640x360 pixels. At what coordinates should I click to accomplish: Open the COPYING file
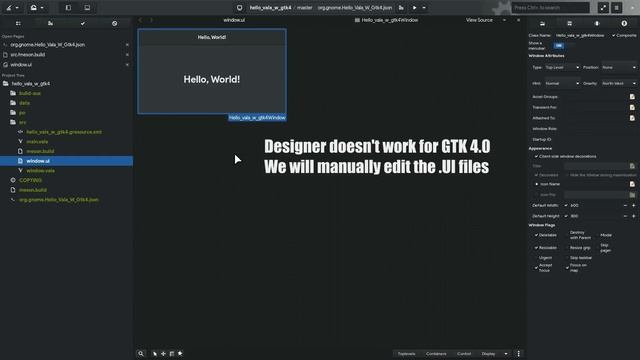pos(30,180)
